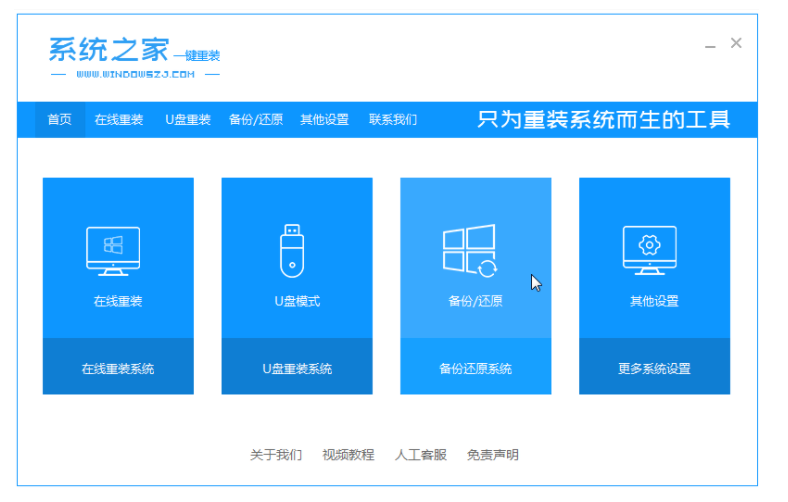Go to the 备份/还原 navigation tab
Viewport: 788px width, 502px height.
tap(256, 120)
